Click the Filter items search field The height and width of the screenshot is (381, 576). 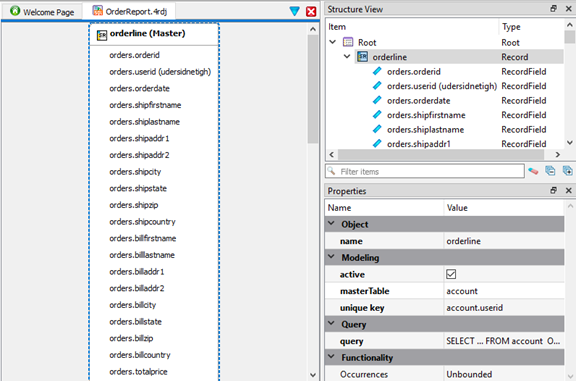pyautogui.click(x=425, y=171)
